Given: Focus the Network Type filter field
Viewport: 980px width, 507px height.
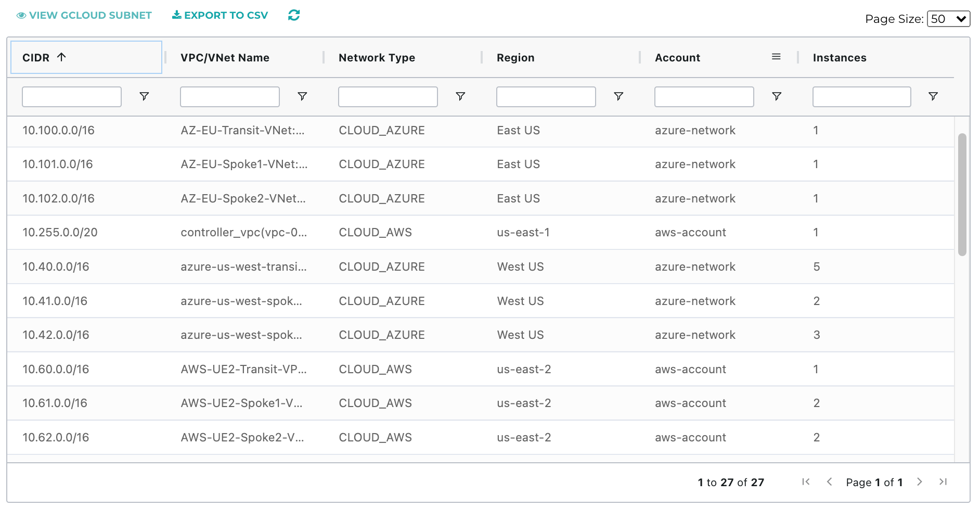Looking at the screenshot, I should [388, 97].
